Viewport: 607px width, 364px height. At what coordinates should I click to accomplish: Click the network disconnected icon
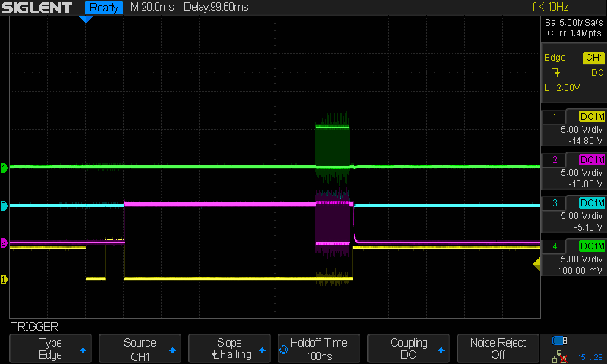[559, 356]
